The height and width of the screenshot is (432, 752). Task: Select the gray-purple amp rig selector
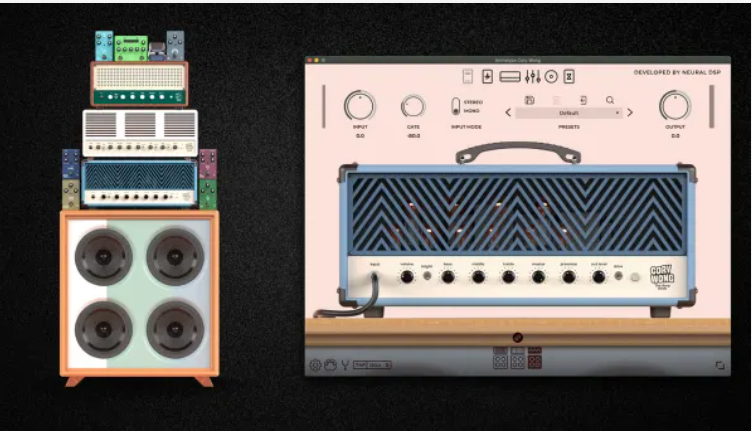(500, 358)
